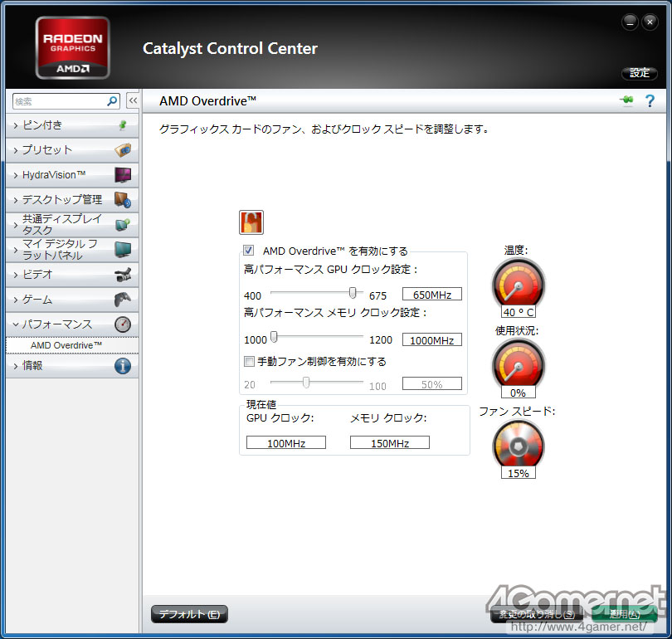
Task: Click the HydraVision monitor icon
Action: pyautogui.click(x=123, y=175)
